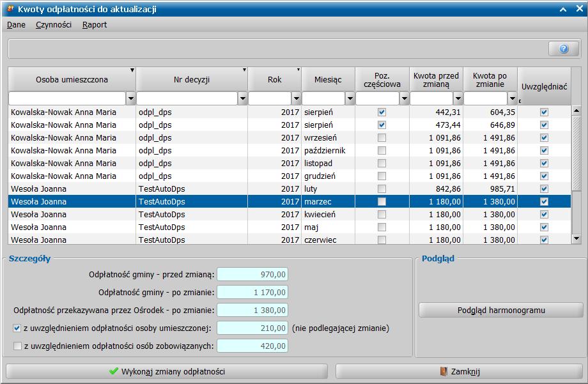The height and width of the screenshot is (384, 588).
Task: Click Odpłatność gminy przed zmianą field 970,00
Action: (252, 275)
